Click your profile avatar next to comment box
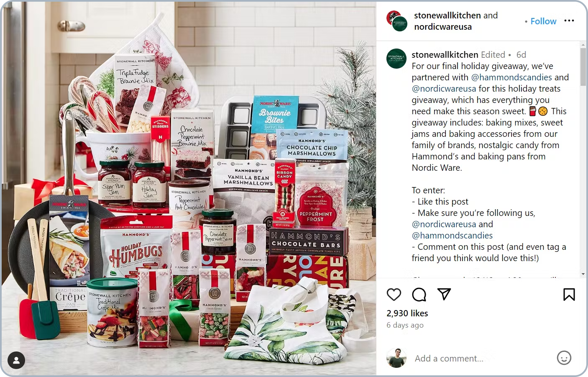This screenshot has height=377, width=588. coord(396,358)
